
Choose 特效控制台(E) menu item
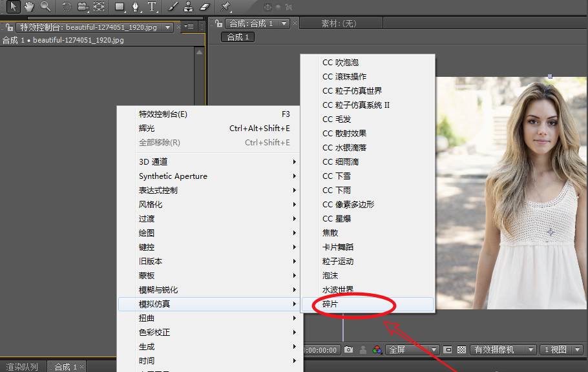209,114
